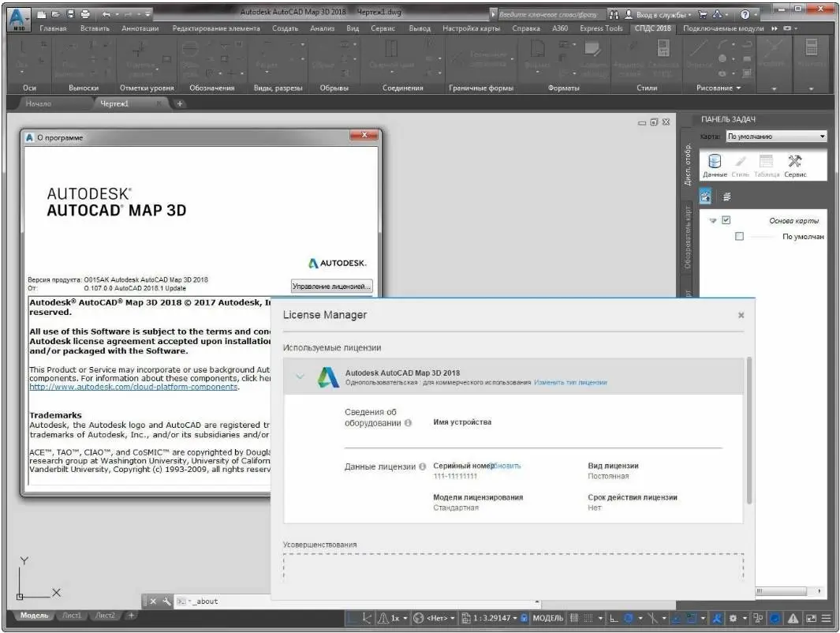Click the Undo arrow in quick access toolbar

point(106,14)
